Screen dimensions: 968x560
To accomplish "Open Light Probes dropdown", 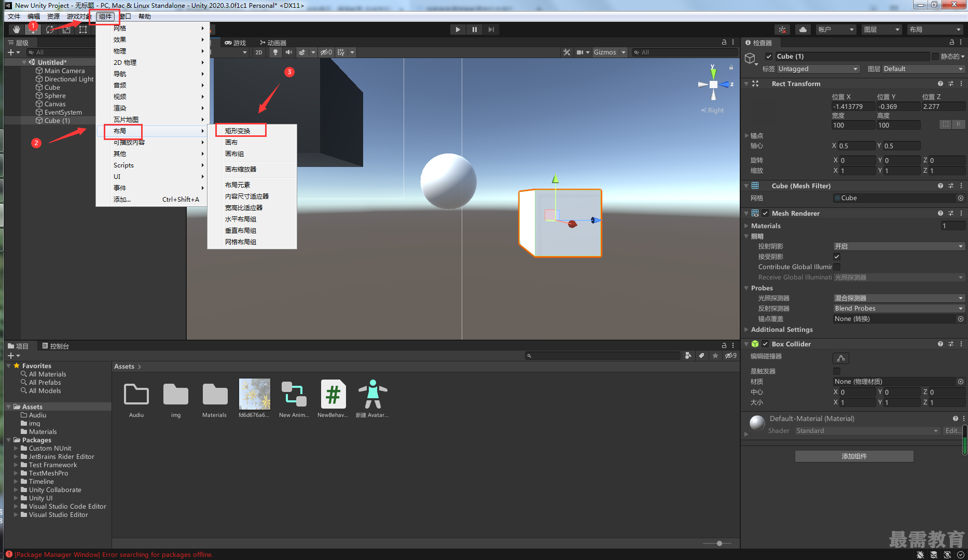I will [899, 298].
